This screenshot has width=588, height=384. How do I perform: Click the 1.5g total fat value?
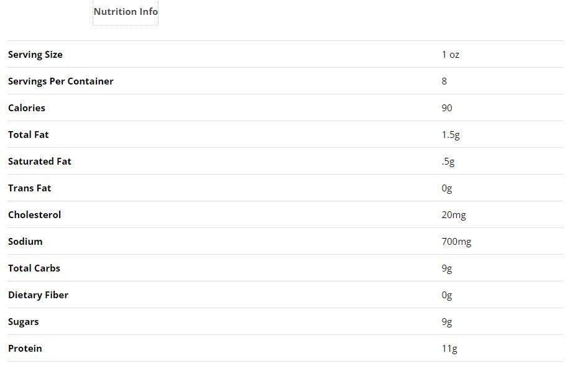451,135
